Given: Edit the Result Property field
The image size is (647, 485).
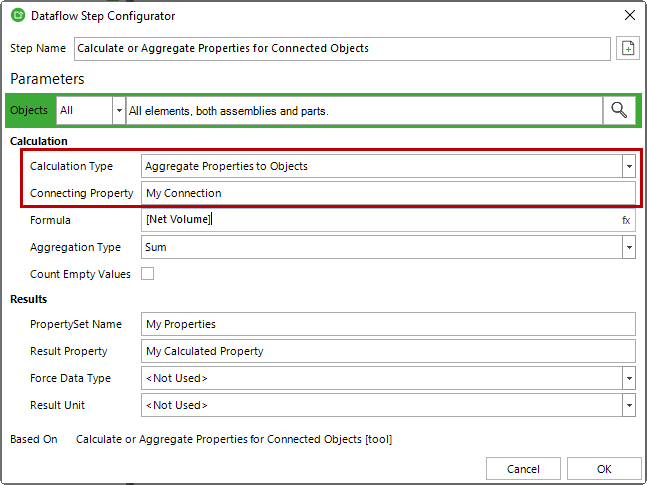Looking at the screenshot, I should pos(388,351).
